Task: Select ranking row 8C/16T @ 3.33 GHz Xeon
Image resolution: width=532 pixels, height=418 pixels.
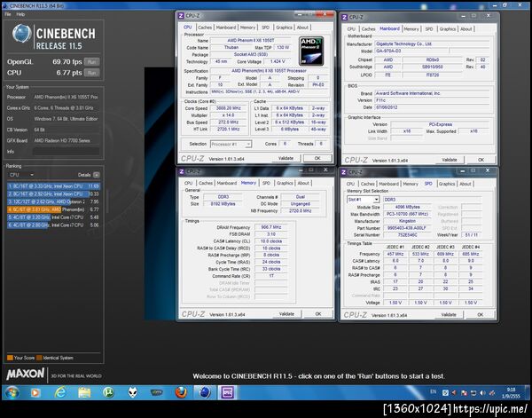Action: 53,186
